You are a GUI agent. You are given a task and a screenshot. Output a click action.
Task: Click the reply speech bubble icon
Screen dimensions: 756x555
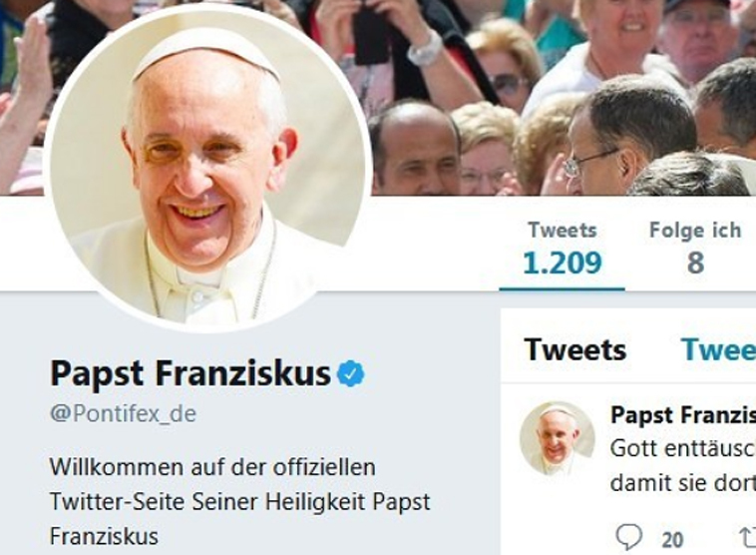coord(628,537)
